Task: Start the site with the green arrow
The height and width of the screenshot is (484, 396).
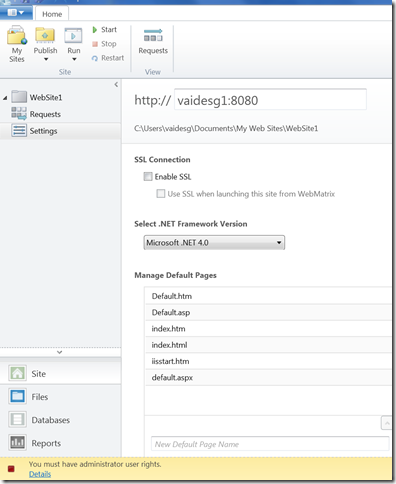Action: pyautogui.click(x=105, y=30)
